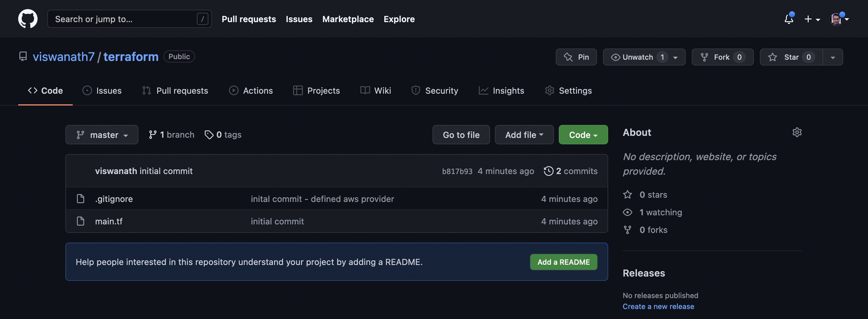Switch to the repository Pull requests tab

point(175,90)
